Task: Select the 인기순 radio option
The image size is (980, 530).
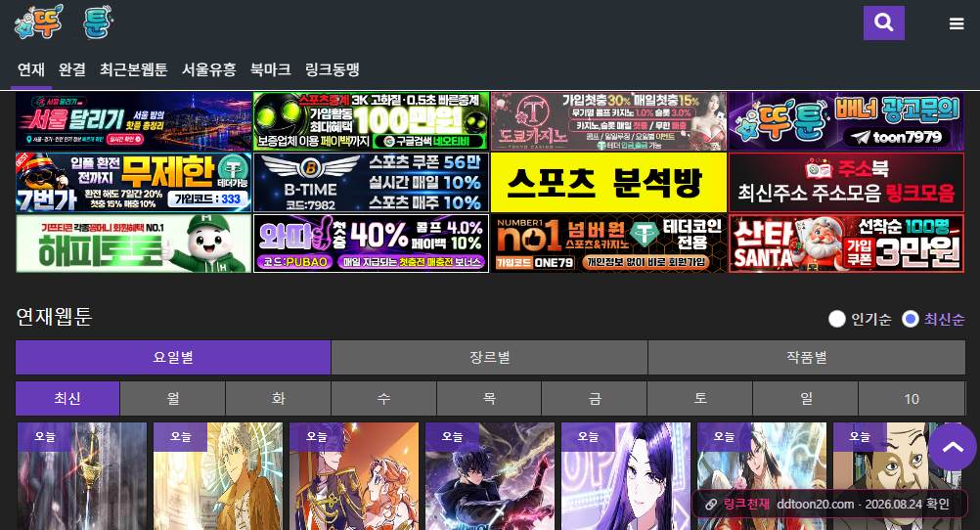Action: (x=837, y=319)
